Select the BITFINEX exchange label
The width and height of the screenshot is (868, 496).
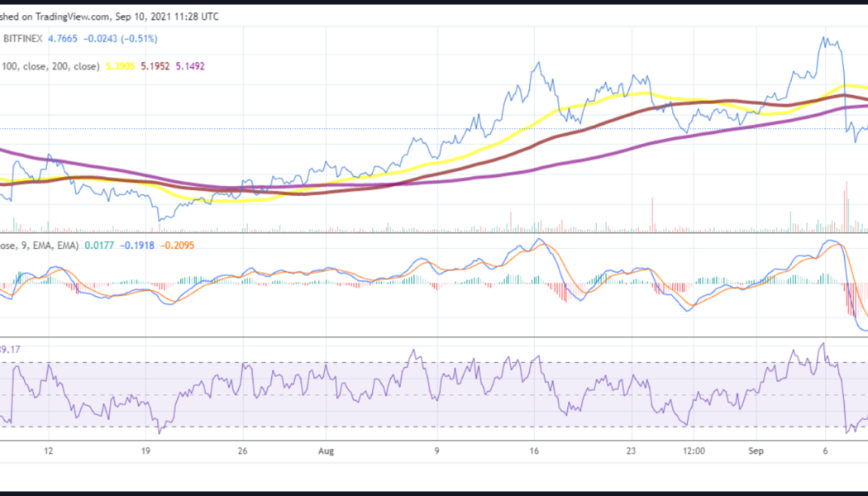click(22, 38)
